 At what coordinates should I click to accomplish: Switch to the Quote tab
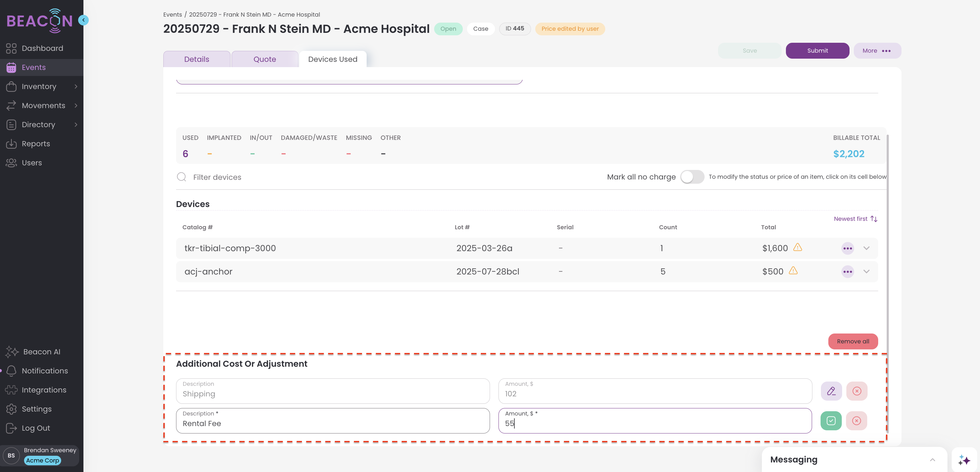click(x=264, y=59)
